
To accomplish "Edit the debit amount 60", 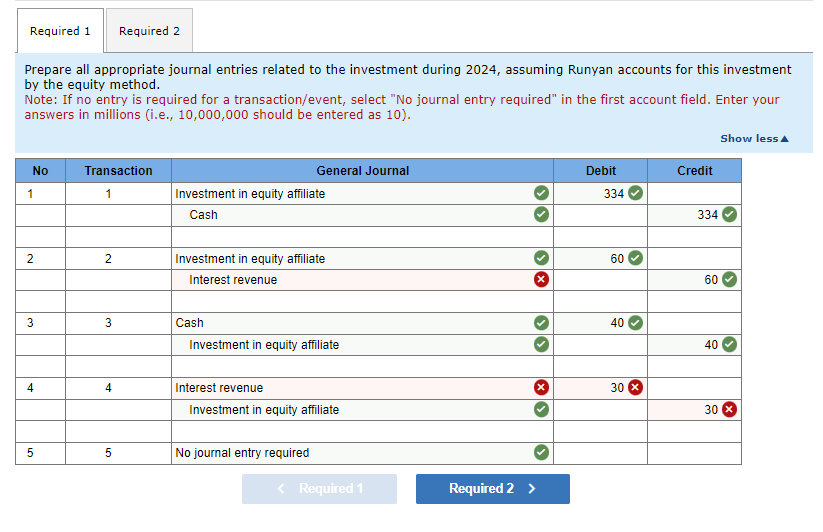I will click(x=600, y=259).
